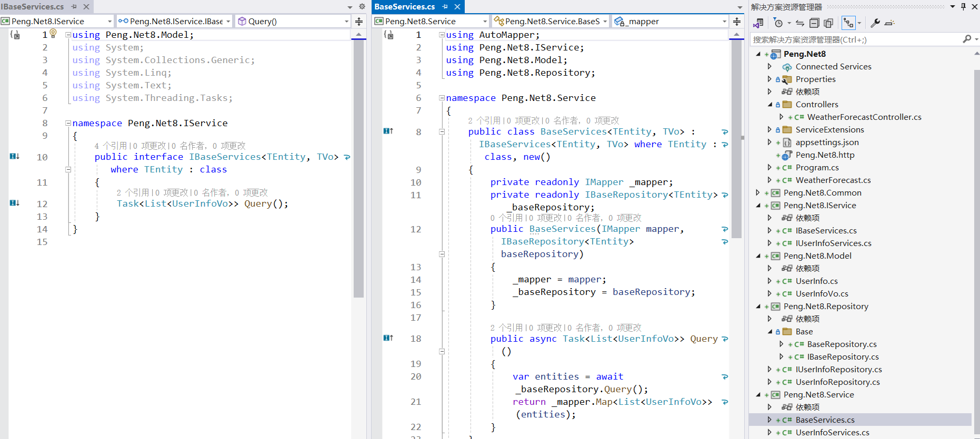Toggle Show All Files in Solution Explorer

click(x=828, y=23)
